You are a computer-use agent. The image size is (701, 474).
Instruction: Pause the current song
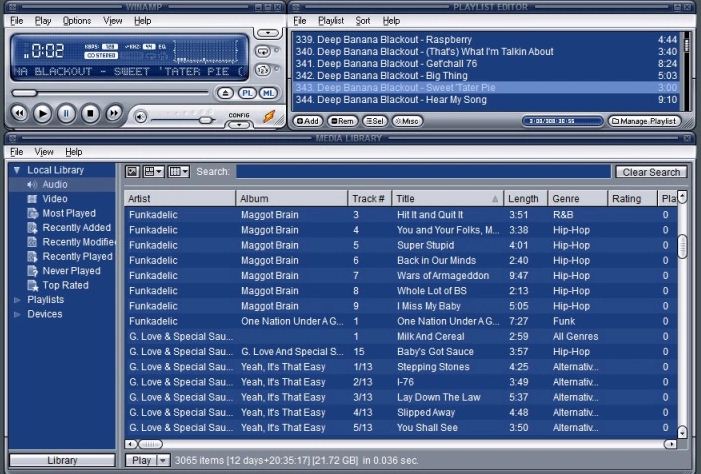(x=66, y=114)
